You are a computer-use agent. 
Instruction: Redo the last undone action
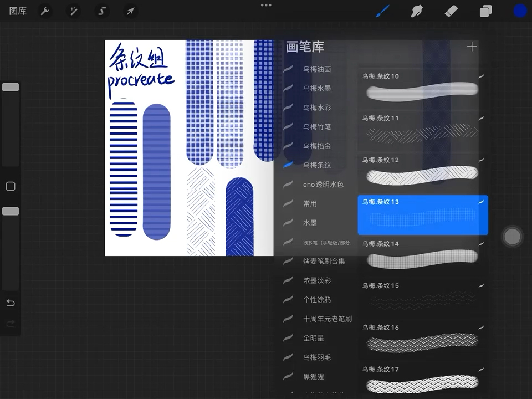click(x=11, y=324)
